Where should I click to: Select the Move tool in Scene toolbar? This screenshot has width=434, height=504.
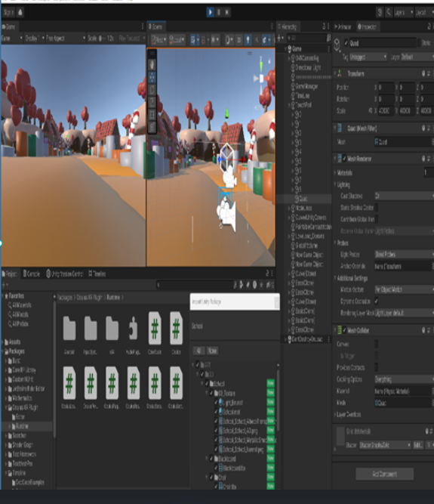(152, 77)
